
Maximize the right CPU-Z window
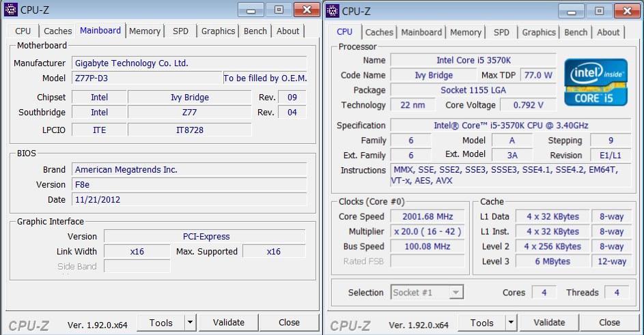[599, 11]
